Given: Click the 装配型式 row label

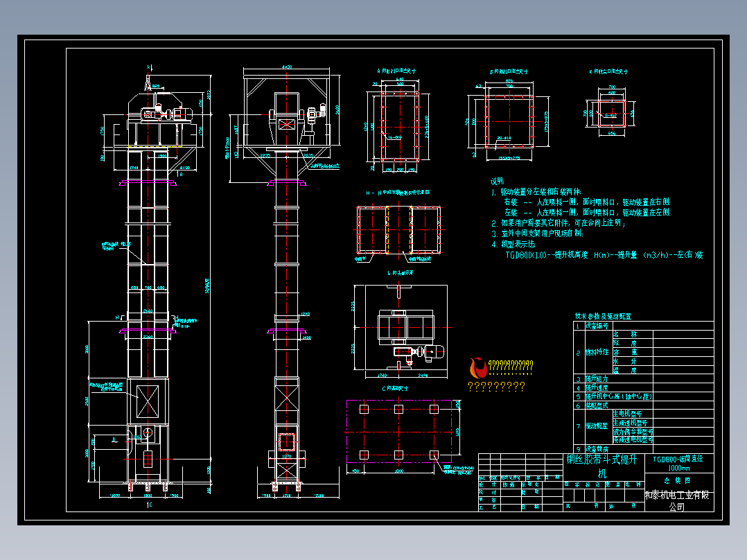Looking at the screenshot, I should [x=597, y=405].
